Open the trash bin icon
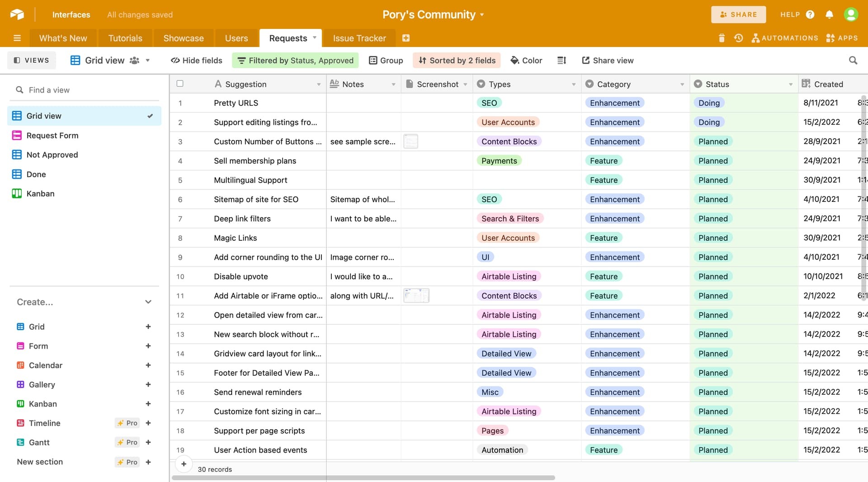The image size is (868, 482). coord(722,38)
